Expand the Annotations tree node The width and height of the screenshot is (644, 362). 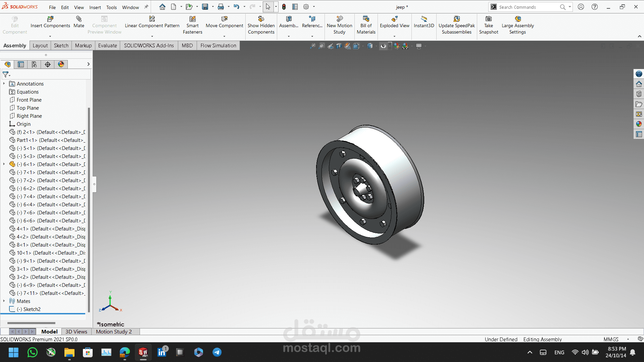click(4, 84)
